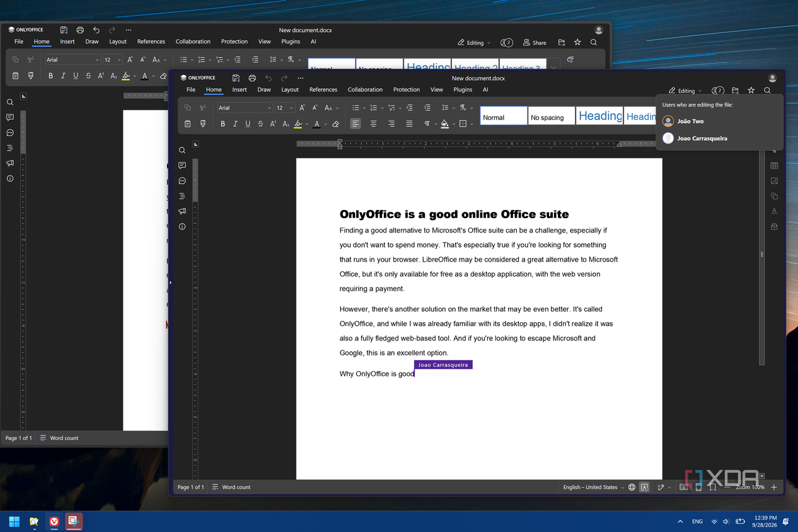The image size is (798, 532).
Task: Decrease indent in the front window
Action: tap(409, 108)
